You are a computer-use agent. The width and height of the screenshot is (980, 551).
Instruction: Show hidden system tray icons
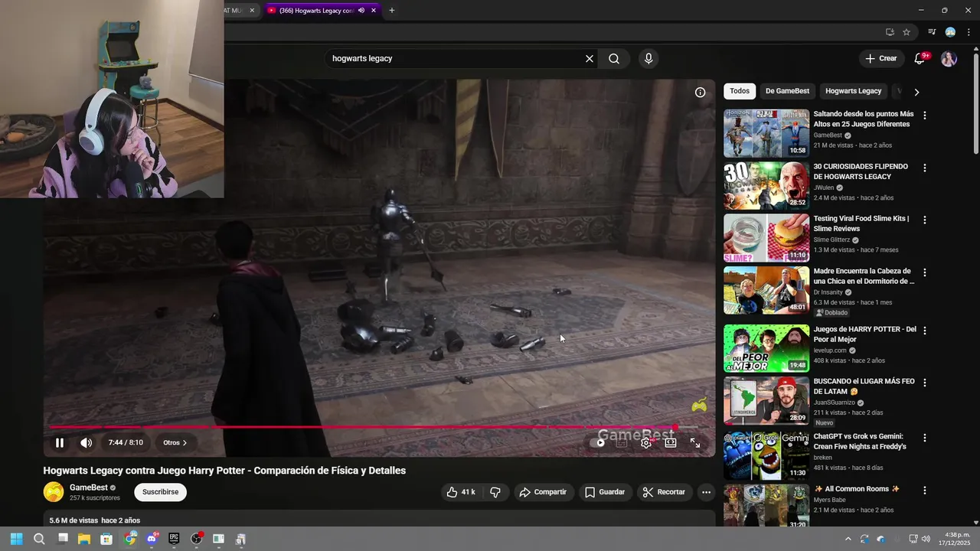(848, 539)
